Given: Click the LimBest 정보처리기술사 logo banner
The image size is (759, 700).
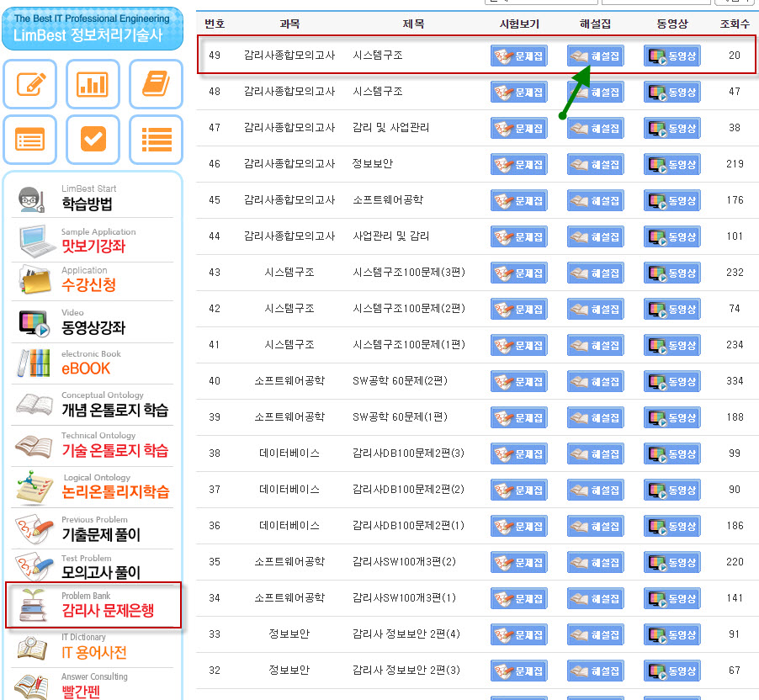Looking at the screenshot, I should (93, 29).
